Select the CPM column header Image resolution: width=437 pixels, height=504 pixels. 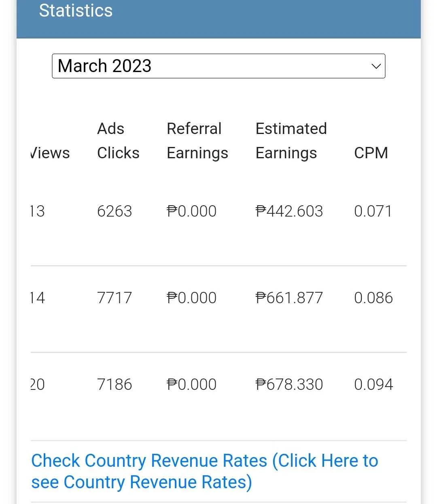(x=371, y=153)
